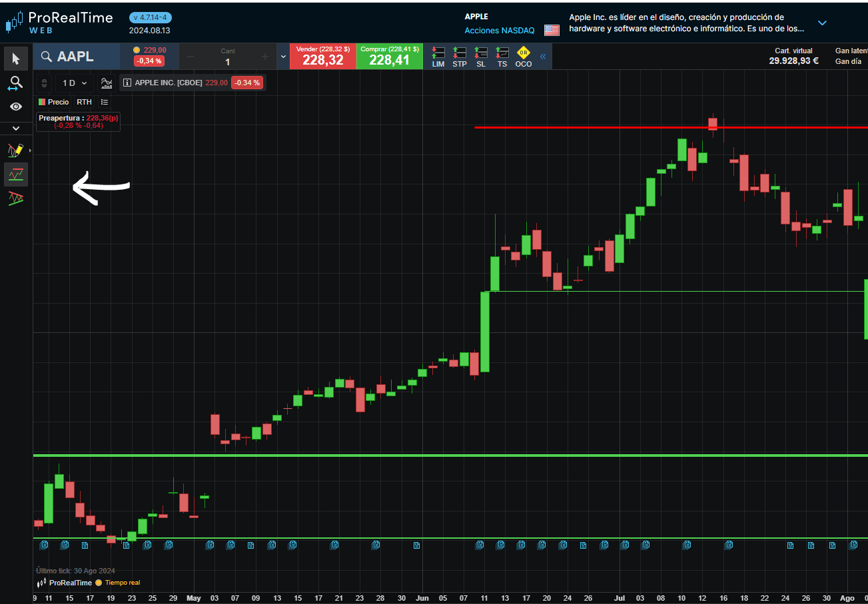Click the May label on the date axis

tap(193, 598)
